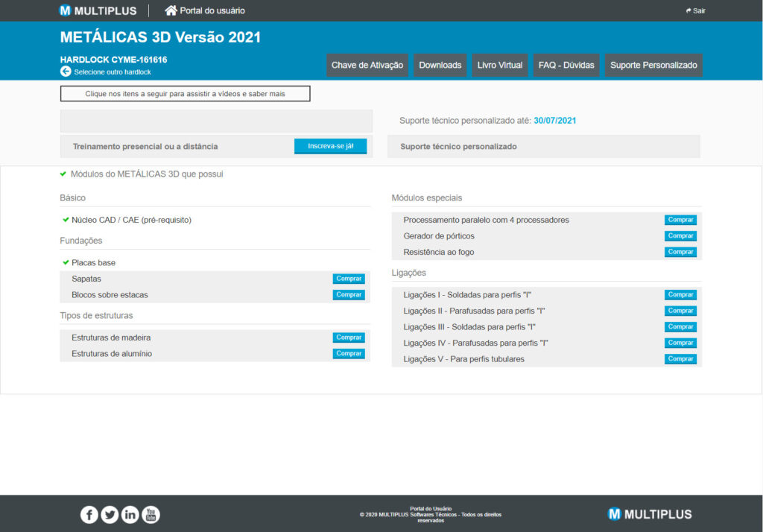This screenshot has height=532, width=763.
Task: Buy Ligações IV - Parafusadas module
Action: pyautogui.click(x=681, y=343)
